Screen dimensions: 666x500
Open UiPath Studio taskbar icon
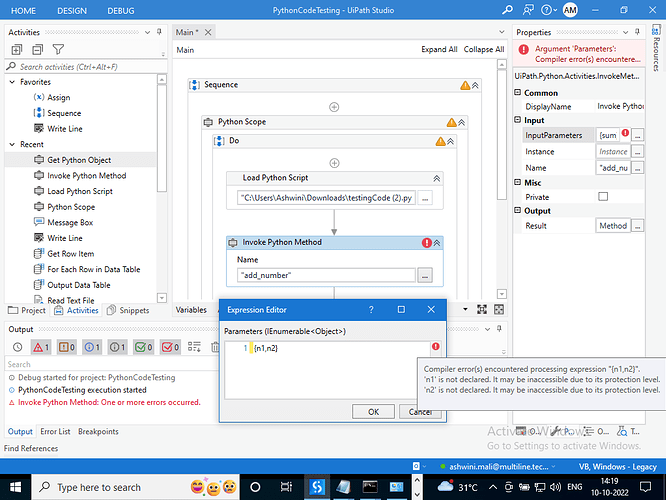[317, 487]
